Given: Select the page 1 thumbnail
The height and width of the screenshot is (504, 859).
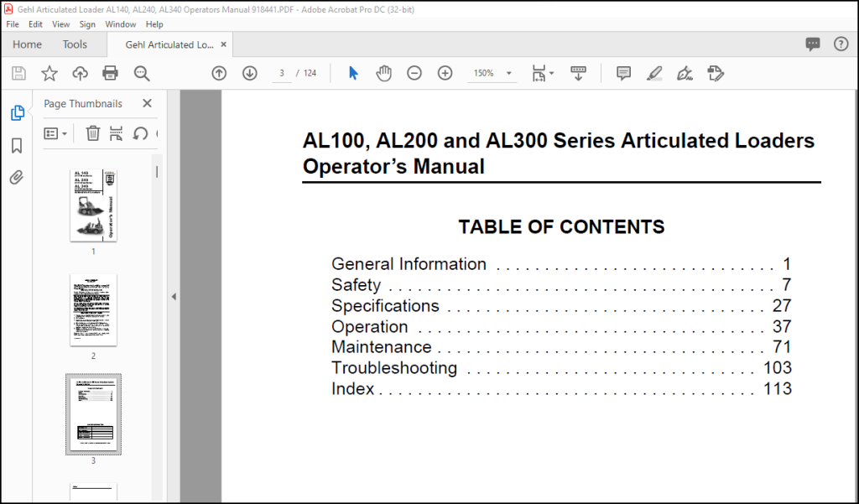Looking at the screenshot, I should point(93,205).
